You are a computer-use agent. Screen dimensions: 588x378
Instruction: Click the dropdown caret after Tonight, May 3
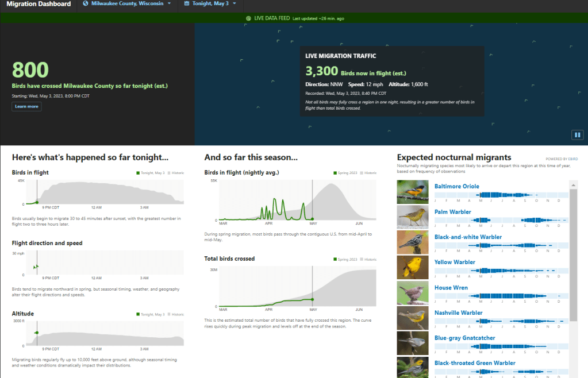(x=235, y=4)
